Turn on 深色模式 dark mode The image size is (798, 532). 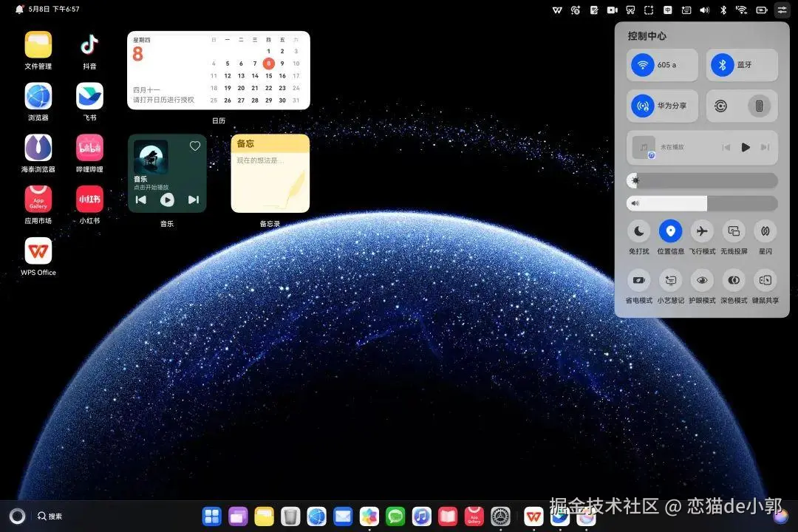[734, 280]
